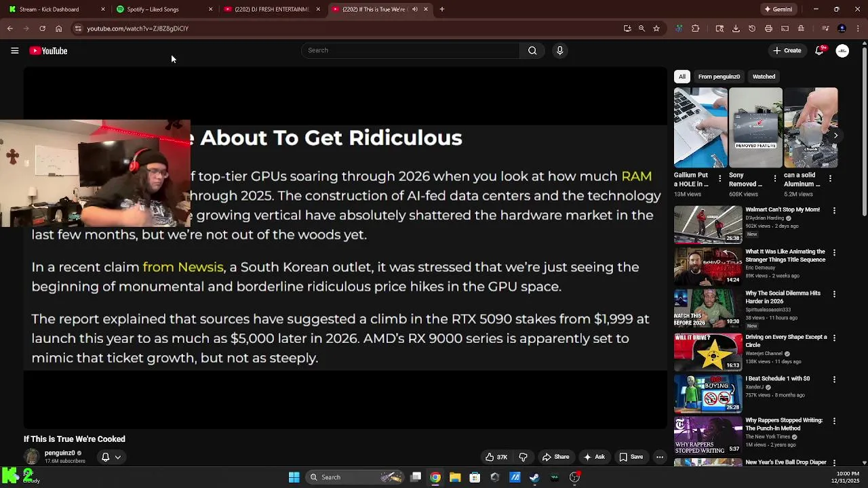Screen dimensions: 868x488
Task: Open penguinz0 channel avatar
Action: pyautogui.click(x=32, y=457)
